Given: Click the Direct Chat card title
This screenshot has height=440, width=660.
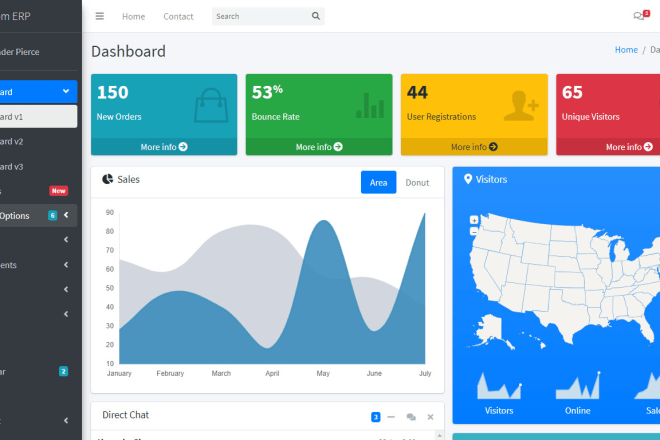Looking at the screenshot, I should 125,415.
